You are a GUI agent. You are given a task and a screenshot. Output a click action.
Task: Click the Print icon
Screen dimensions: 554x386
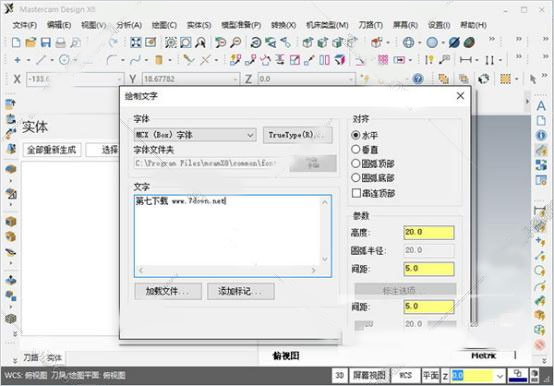pos(60,43)
